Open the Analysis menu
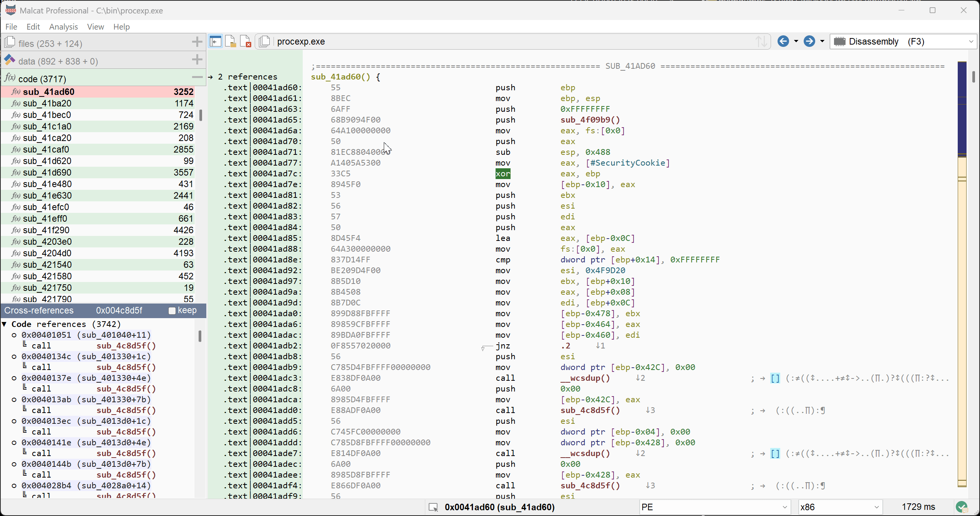The image size is (980, 516). [63, 27]
